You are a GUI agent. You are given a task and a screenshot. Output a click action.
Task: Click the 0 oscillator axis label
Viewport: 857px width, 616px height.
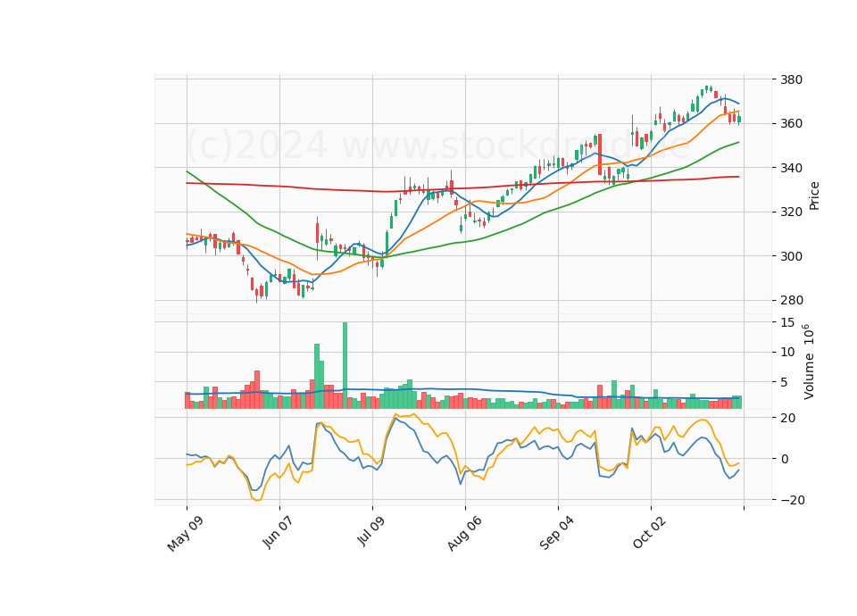[x=785, y=459]
